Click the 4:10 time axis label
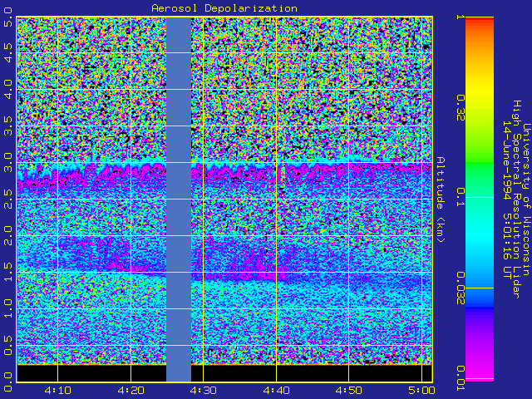Screen dimensions: 532x399 (58, 391)
